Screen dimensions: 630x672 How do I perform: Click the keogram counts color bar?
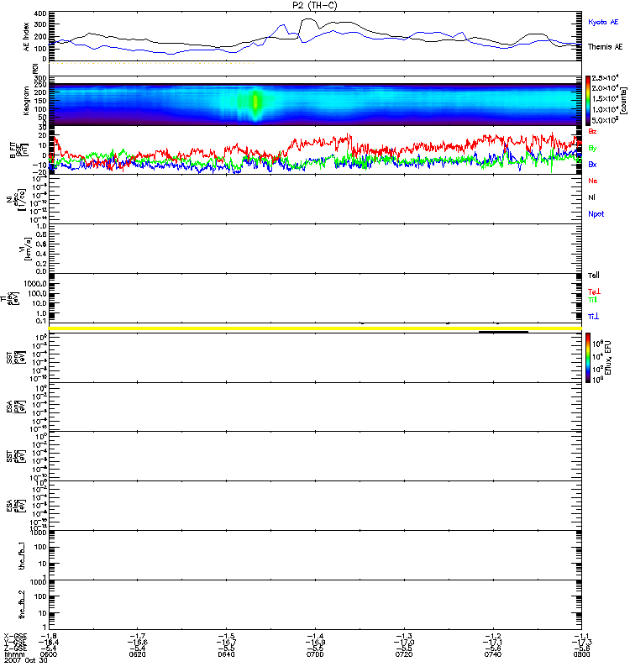(x=588, y=101)
